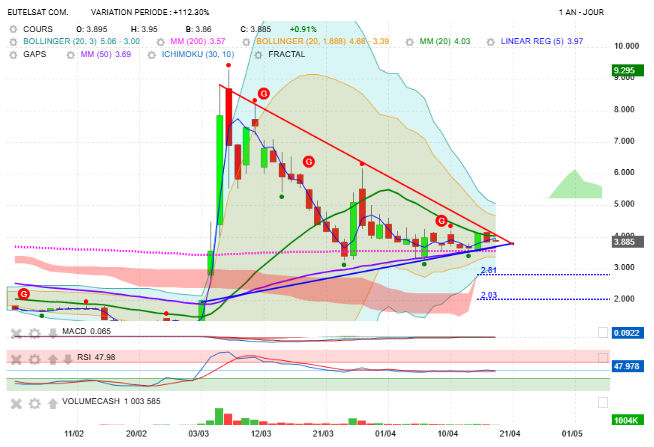Click the gap marker G near 10/04 candles

441,221
